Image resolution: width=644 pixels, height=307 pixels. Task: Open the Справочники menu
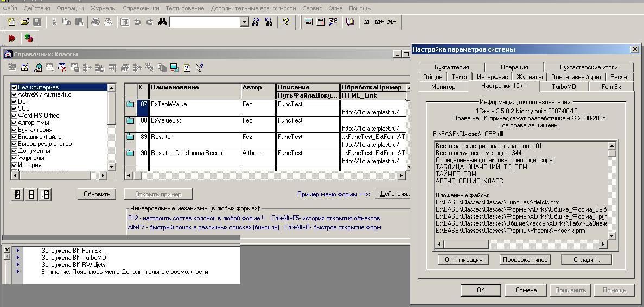coord(141,8)
